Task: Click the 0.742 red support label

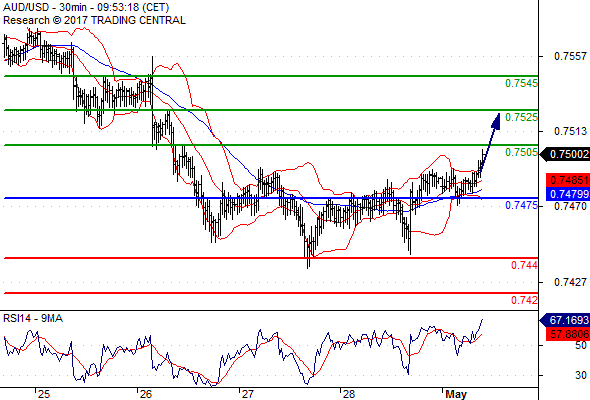Action: [x=524, y=300]
